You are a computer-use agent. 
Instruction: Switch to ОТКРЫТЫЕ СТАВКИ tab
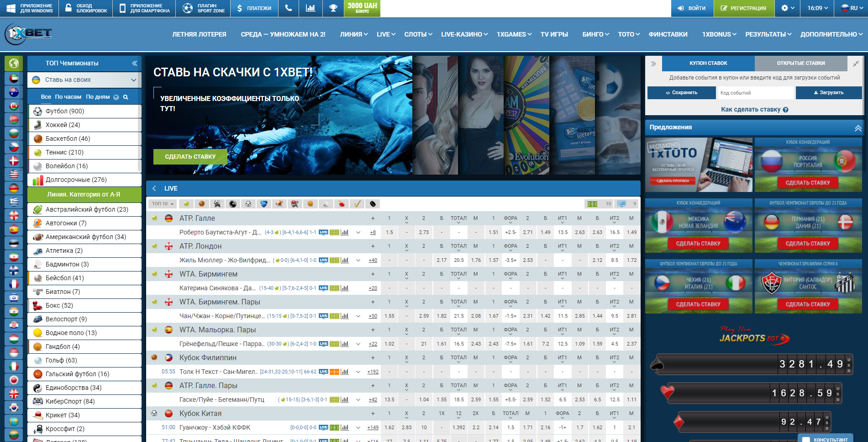pos(800,63)
